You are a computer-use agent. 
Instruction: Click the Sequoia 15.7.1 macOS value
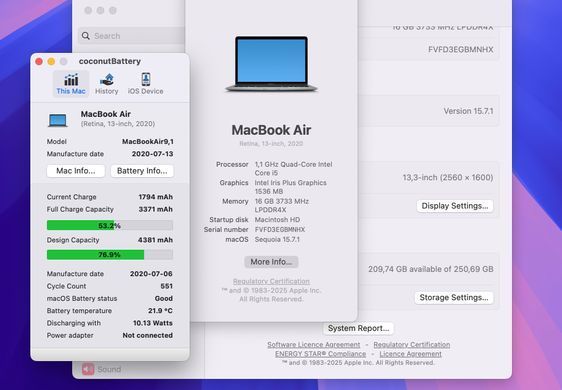pos(277,239)
